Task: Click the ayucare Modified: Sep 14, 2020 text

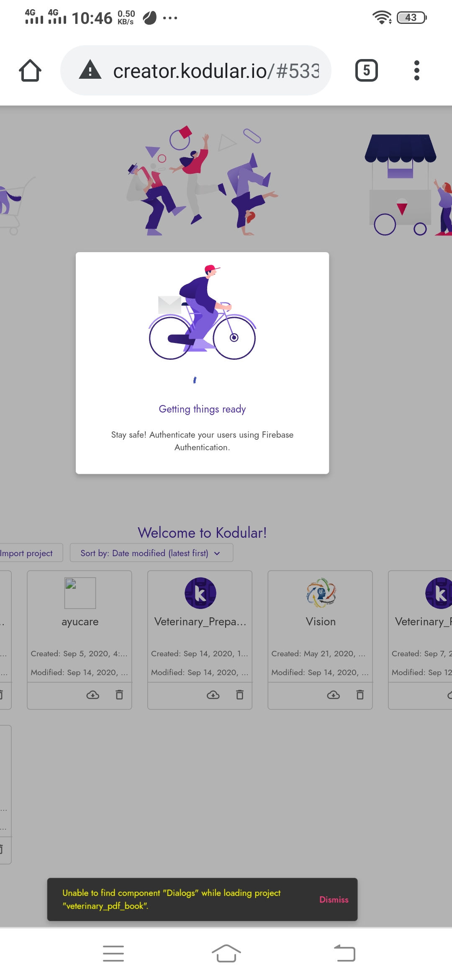Action: (x=79, y=673)
